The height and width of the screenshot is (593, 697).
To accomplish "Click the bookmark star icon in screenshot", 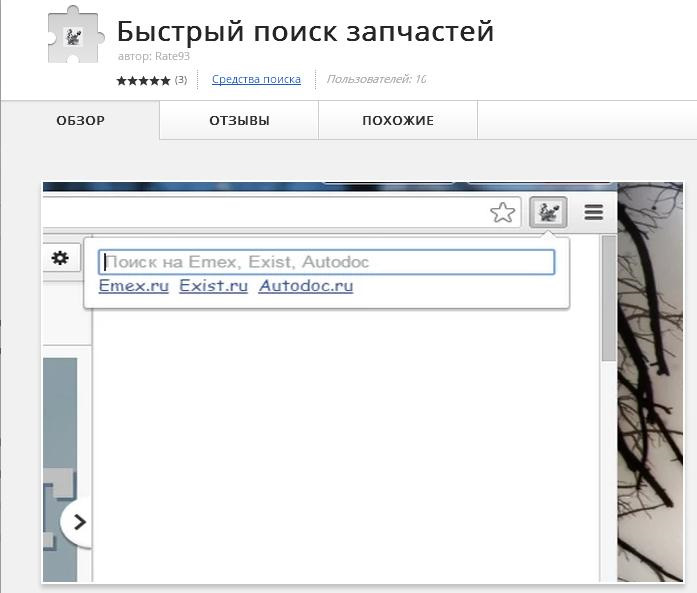I will point(502,212).
